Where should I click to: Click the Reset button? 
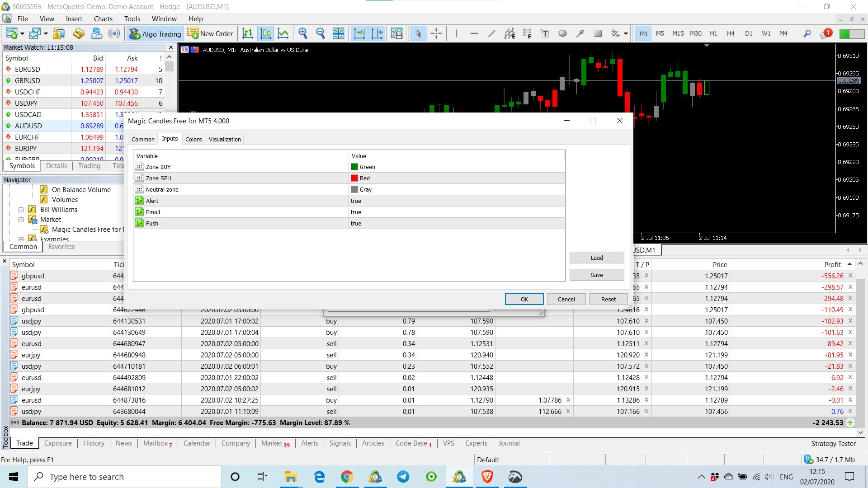(609, 299)
